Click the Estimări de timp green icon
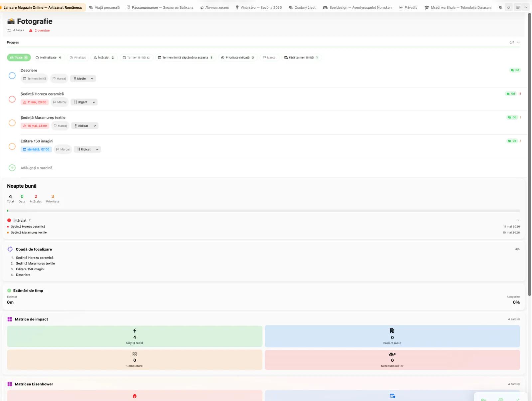532x401 pixels. point(9,291)
